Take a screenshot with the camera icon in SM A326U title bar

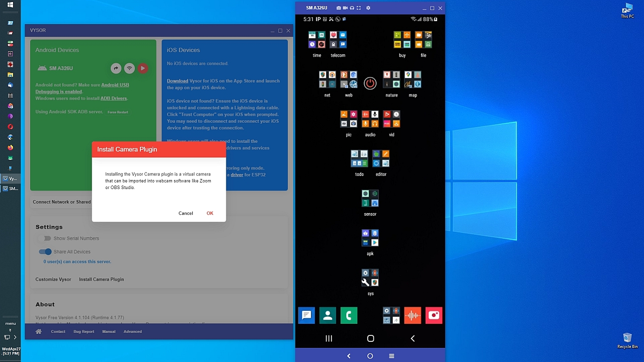tap(339, 8)
